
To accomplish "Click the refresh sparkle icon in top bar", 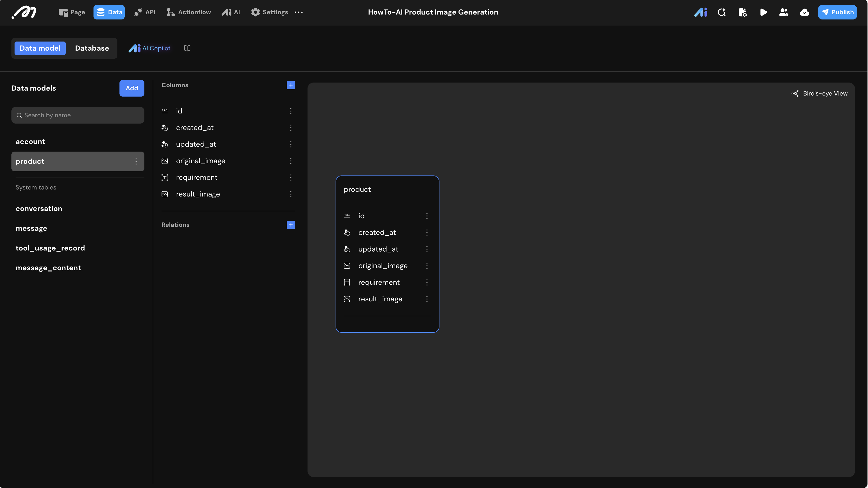I will coord(722,12).
